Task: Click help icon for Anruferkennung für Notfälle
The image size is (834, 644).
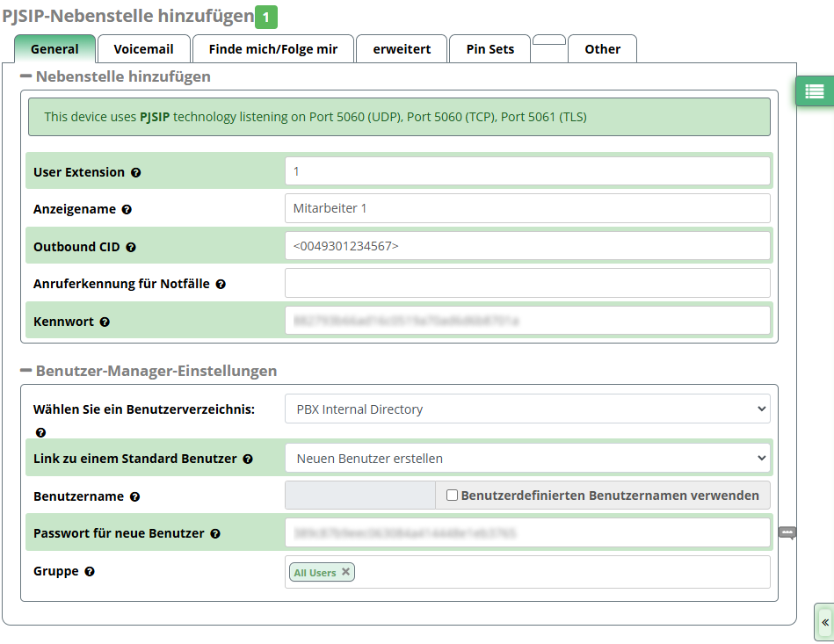Action: coord(221,285)
